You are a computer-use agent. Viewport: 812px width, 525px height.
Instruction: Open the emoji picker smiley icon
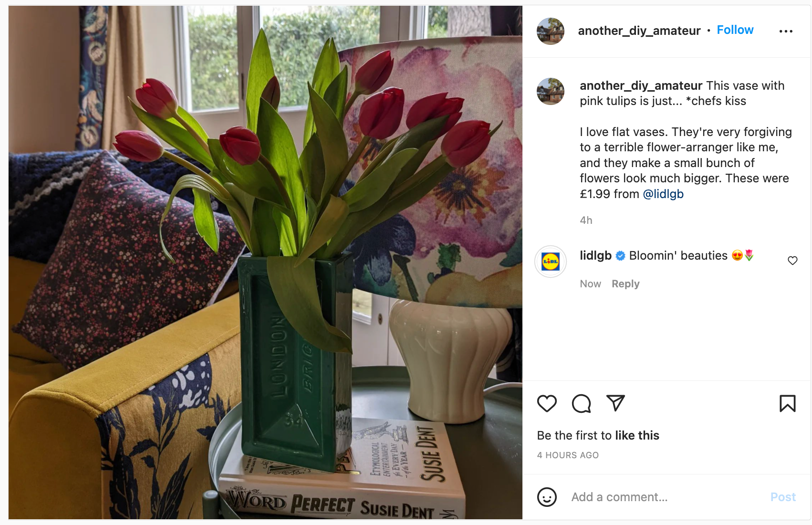[547, 497]
